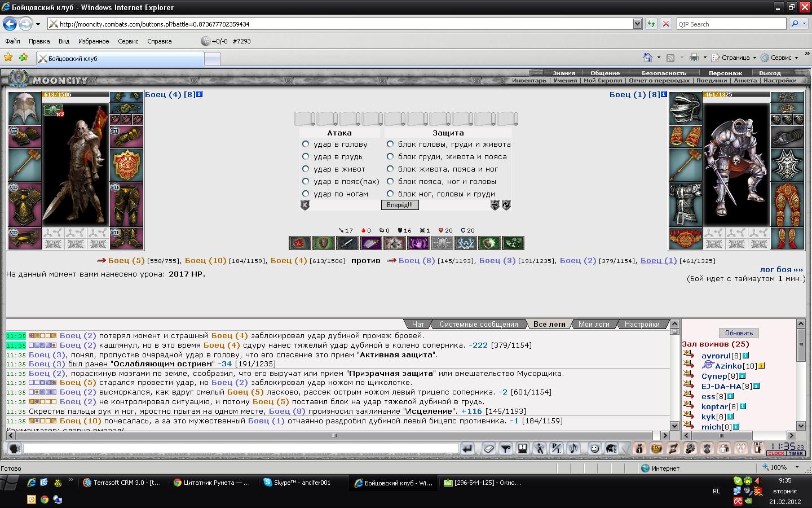Image resolution: width=812 pixels, height=508 pixels.
Task: Click player avroru[8] in warriors list
Action: coord(716,356)
